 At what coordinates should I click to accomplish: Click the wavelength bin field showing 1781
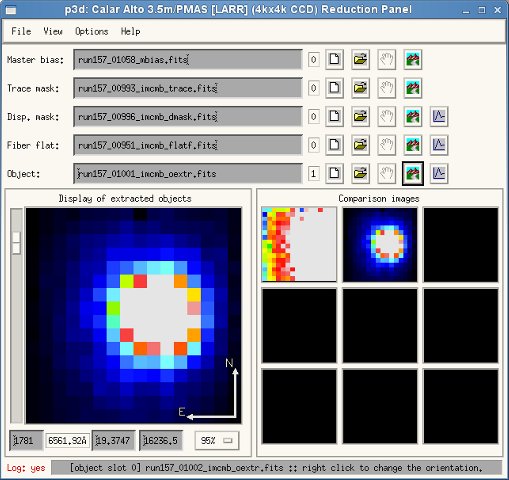[x=26, y=441]
